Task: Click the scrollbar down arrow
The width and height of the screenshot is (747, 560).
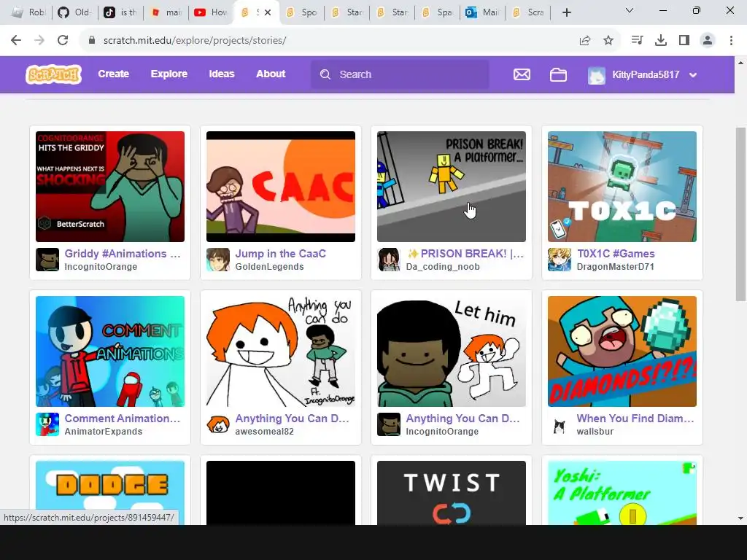Action: (740, 518)
